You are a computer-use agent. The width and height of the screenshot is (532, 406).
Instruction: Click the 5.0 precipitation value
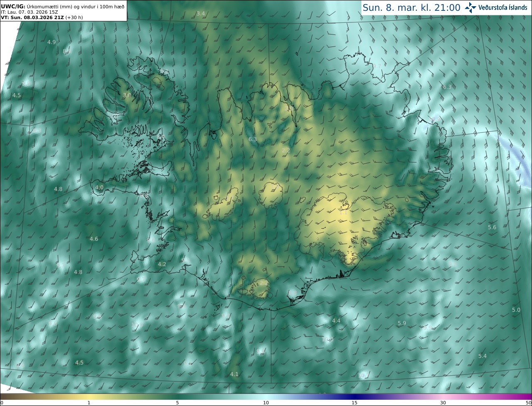point(516,310)
